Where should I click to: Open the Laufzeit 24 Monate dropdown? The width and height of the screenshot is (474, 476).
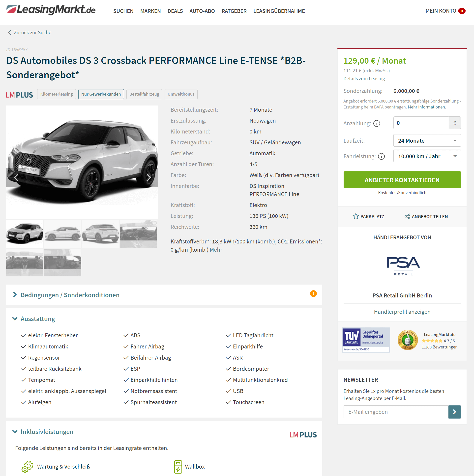point(427,140)
